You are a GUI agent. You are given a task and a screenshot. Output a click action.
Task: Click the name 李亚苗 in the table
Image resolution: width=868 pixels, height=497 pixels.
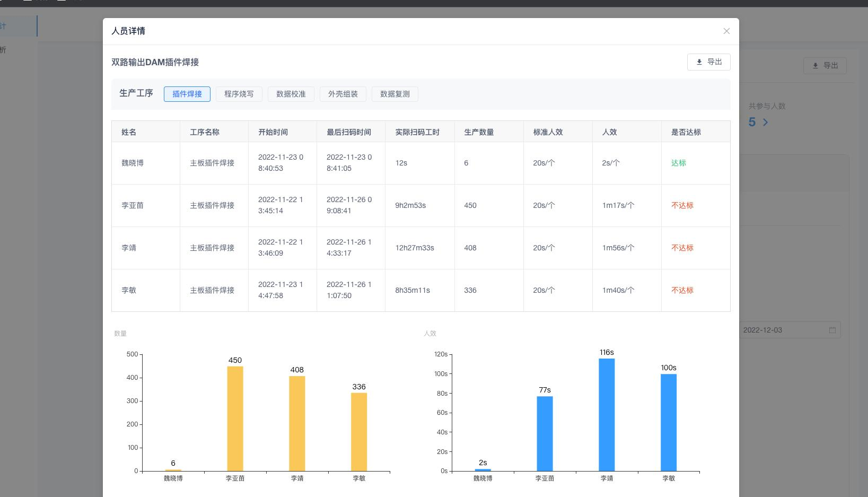133,205
